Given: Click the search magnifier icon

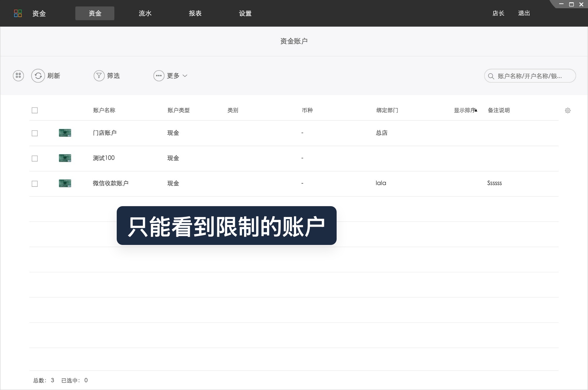Looking at the screenshot, I should (490, 76).
